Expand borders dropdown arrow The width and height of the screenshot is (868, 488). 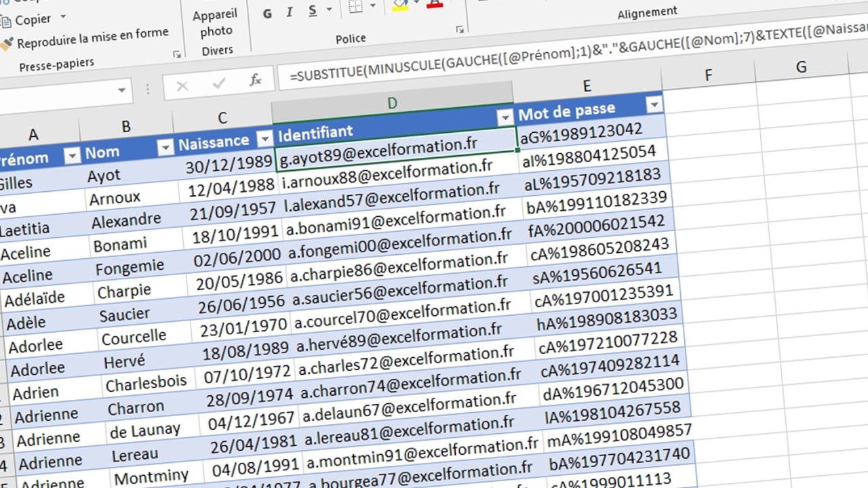tap(373, 6)
